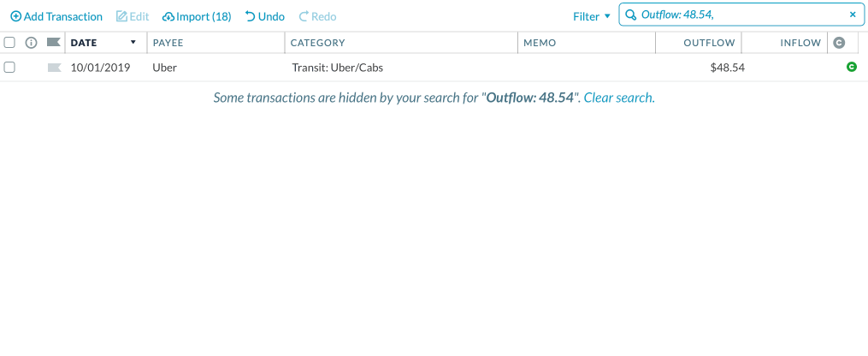Select the Uber transaction checkbox
The height and width of the screenshot is (356, 868).
pos(9,67)
